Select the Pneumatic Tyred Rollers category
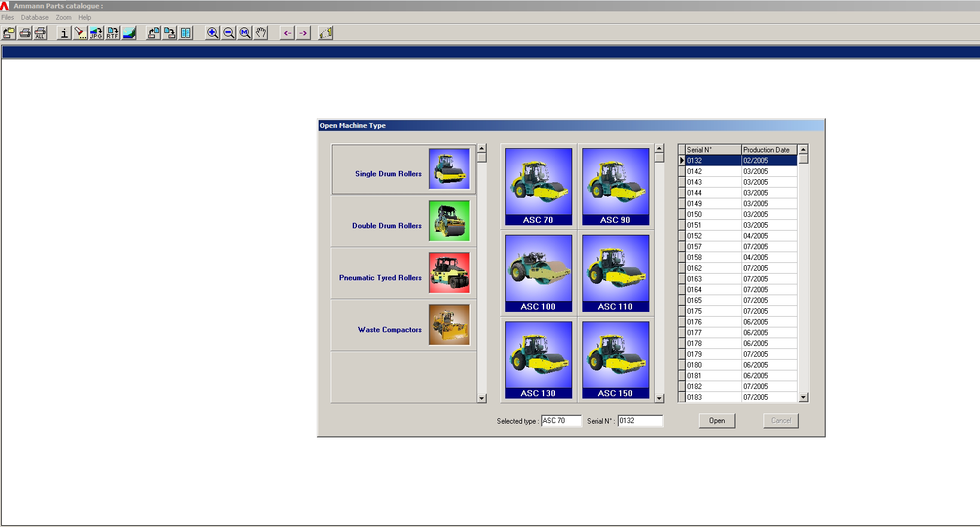 pos(404,274)
